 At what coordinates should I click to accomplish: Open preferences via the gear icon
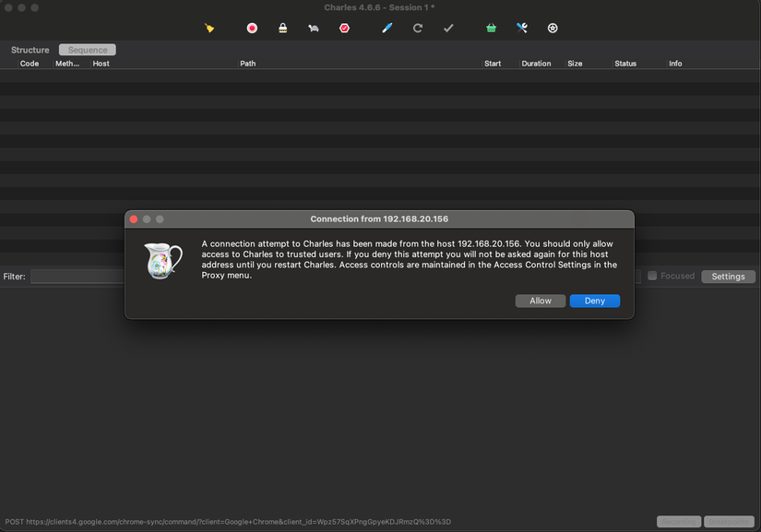552,28
